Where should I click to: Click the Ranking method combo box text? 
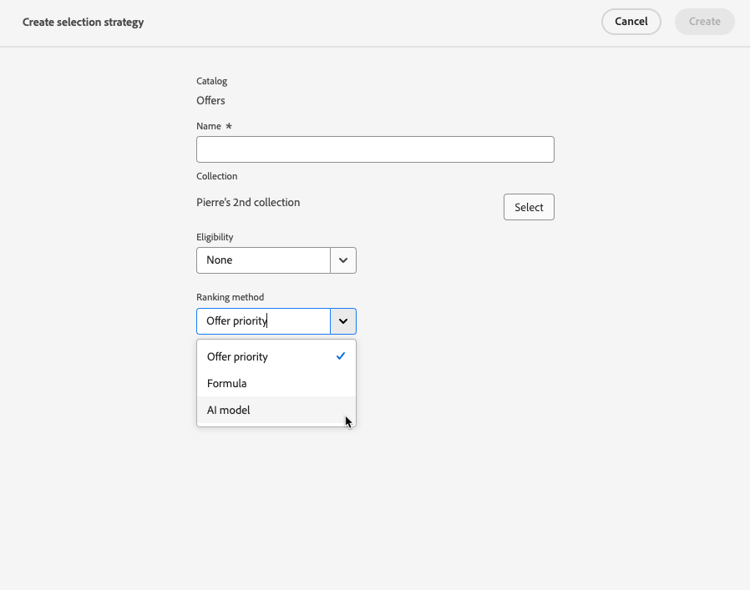click(x=263, y=321)
